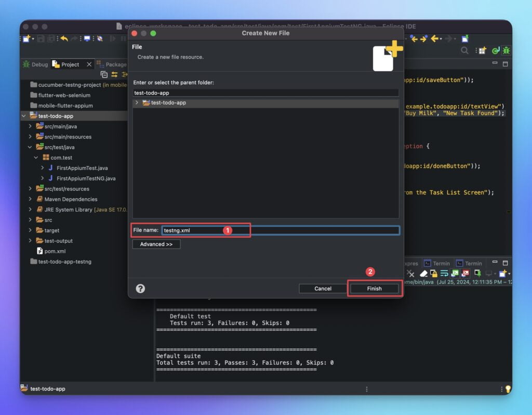
Task: Select FirstAppiumTestNG.java in the tree
Action: coord(82,178)
